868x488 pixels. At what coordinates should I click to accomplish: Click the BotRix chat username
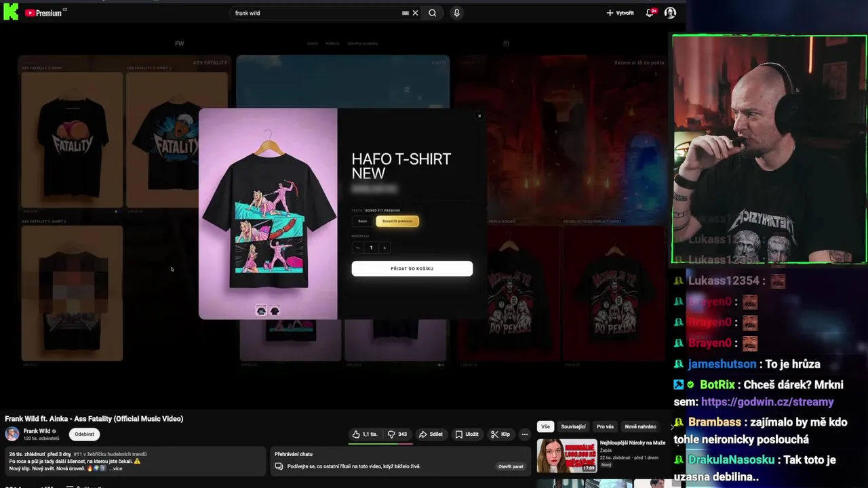click(x=717, y=384)
